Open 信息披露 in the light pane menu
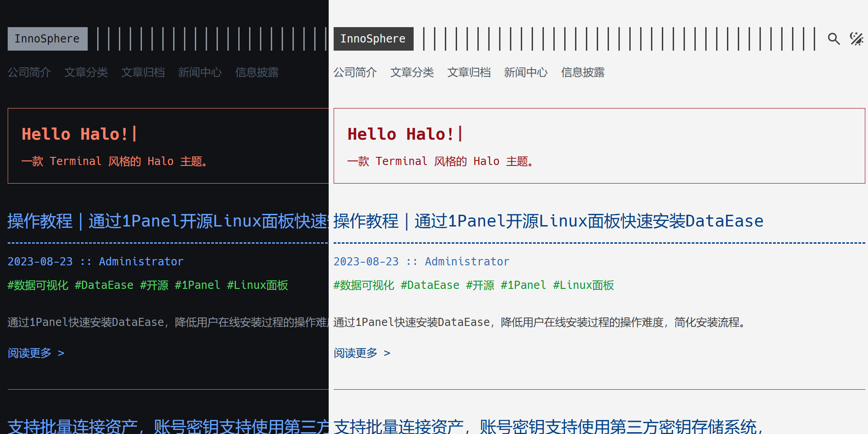The image size is (868, 434). point(583,72)
